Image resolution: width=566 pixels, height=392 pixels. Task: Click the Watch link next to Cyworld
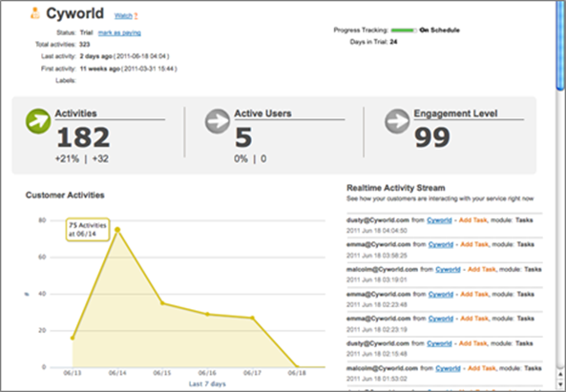click(123, 16)
